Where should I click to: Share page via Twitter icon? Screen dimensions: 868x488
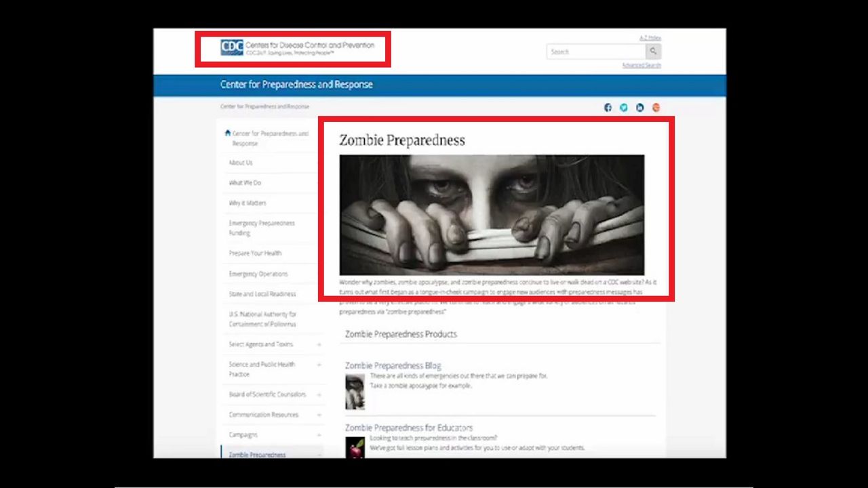pyautogui.click(x=624, y=108)
